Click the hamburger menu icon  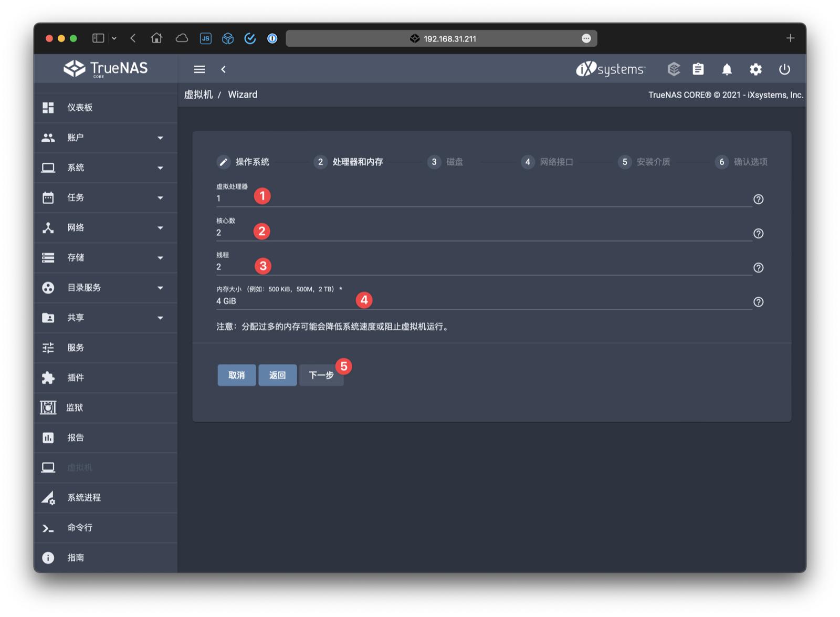click(x=198, y=69)
